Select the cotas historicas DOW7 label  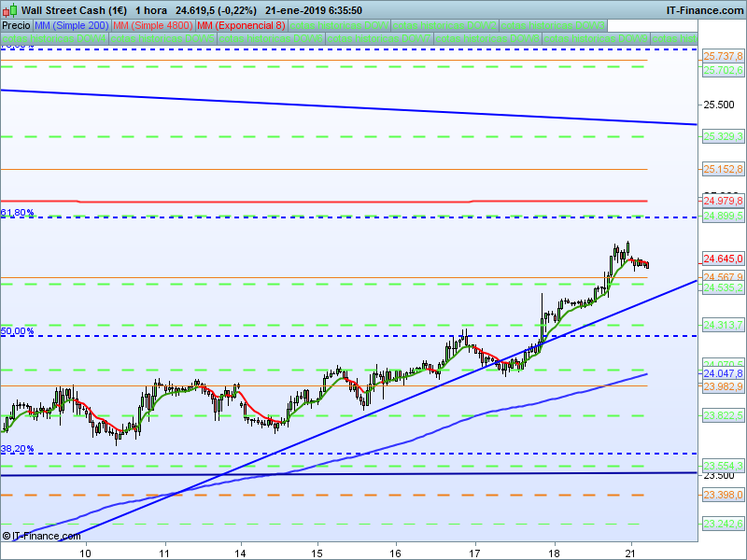pyautogui.click(x=380, y=38)
